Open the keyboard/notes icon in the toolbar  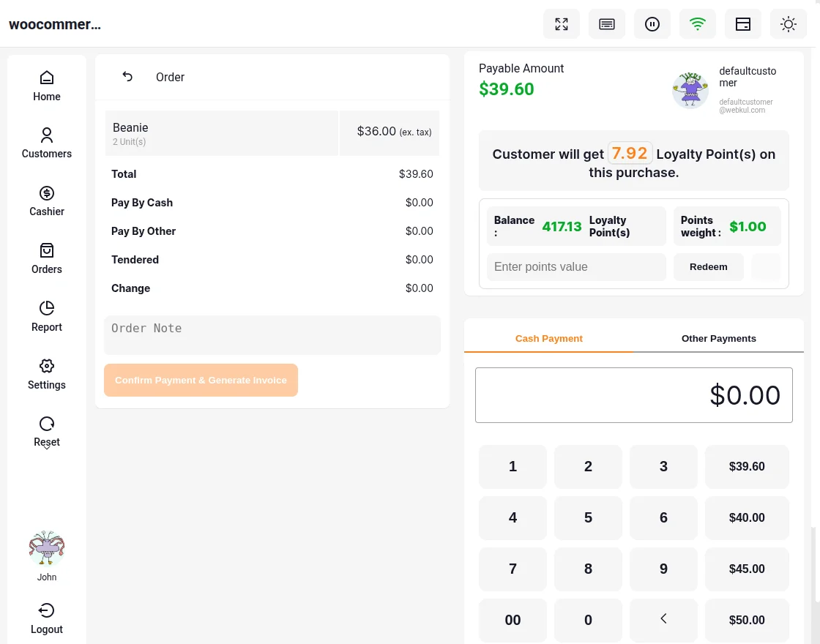(x=606, y=23)
